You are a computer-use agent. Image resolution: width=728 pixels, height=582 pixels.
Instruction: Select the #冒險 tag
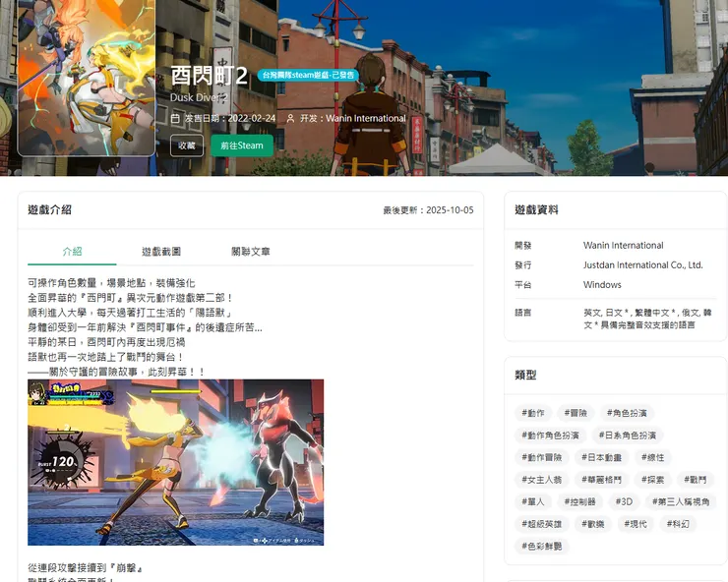tap(576, 413)
